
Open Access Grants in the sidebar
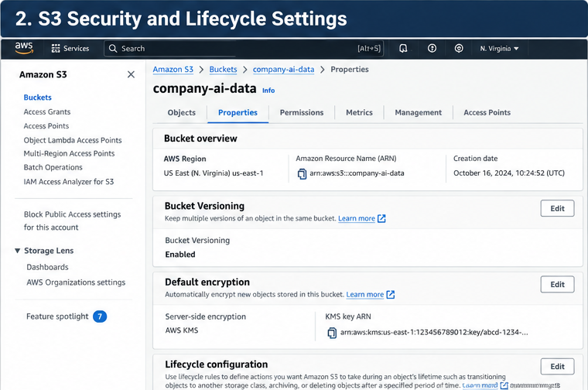47,111
